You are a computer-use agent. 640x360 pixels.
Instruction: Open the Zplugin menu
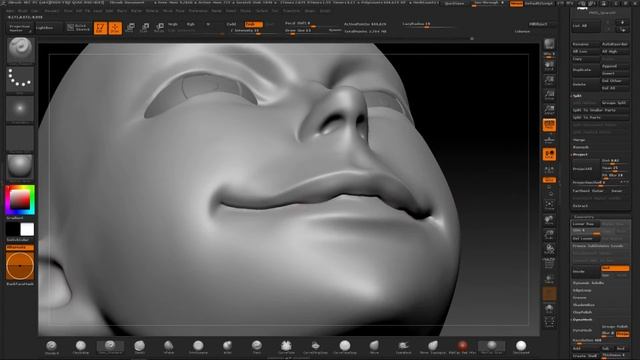[310, 11]
